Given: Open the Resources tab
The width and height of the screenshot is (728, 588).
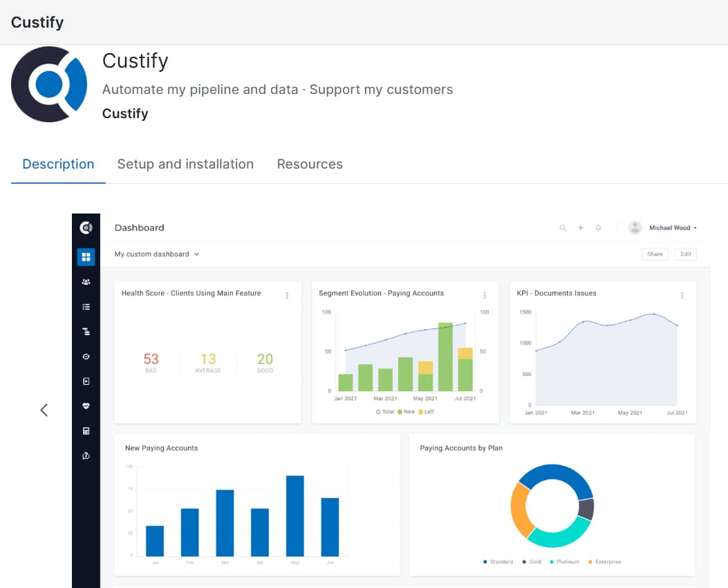Looking at the screenshot, I should coord(310,164).
